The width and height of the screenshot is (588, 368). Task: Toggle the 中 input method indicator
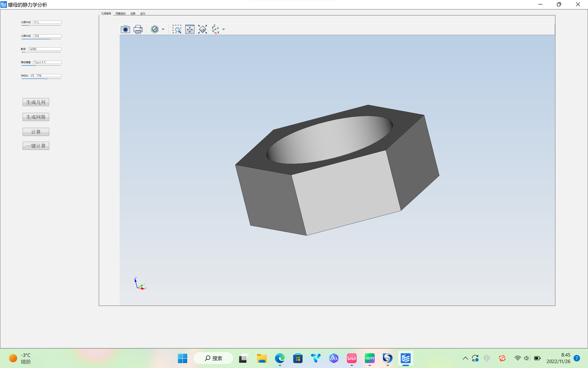(487, 358)
